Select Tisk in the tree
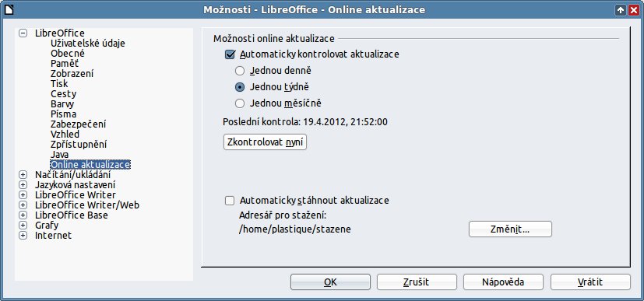 (59, 84)
